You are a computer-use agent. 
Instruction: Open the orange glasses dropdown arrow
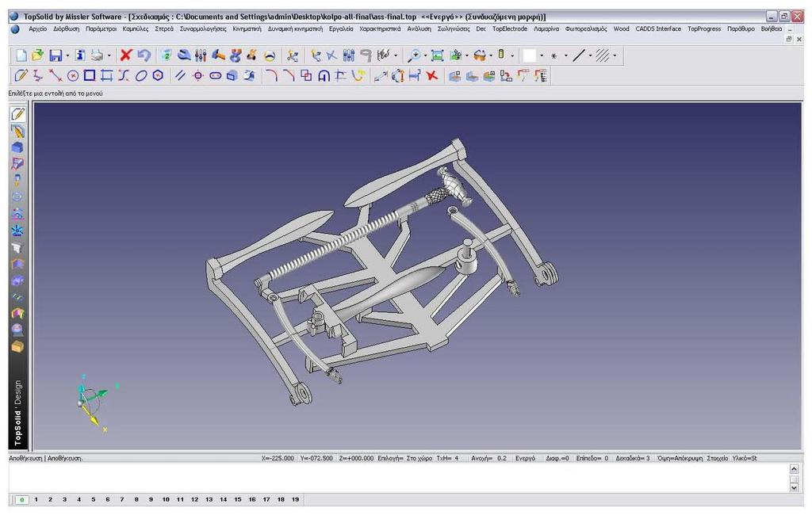(x=491, y=55)
